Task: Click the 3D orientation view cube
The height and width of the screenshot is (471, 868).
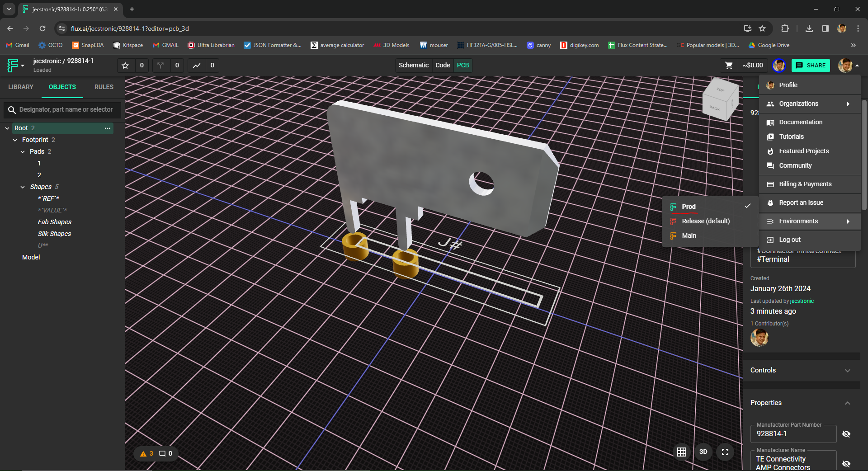Action: (720, 99)
